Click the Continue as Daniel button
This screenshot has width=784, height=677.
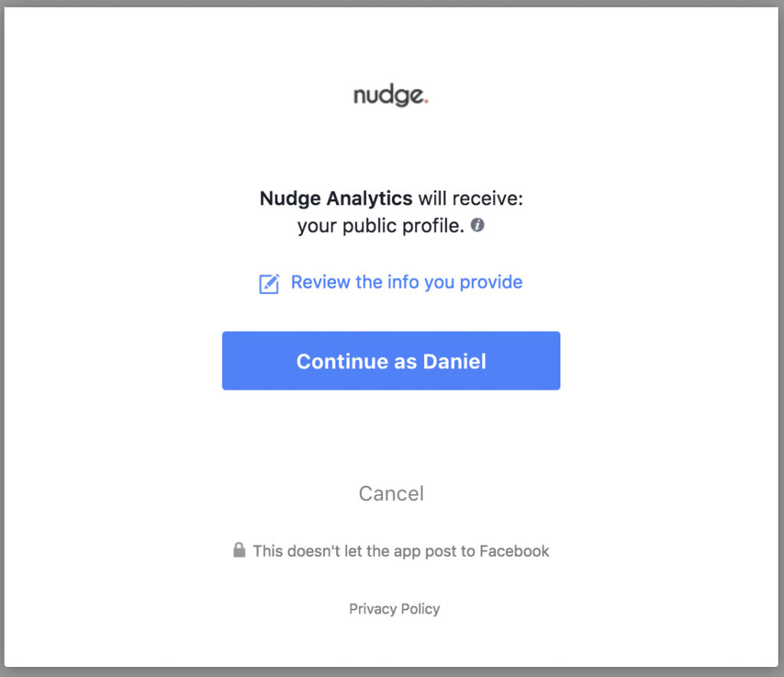coord(390,360)
